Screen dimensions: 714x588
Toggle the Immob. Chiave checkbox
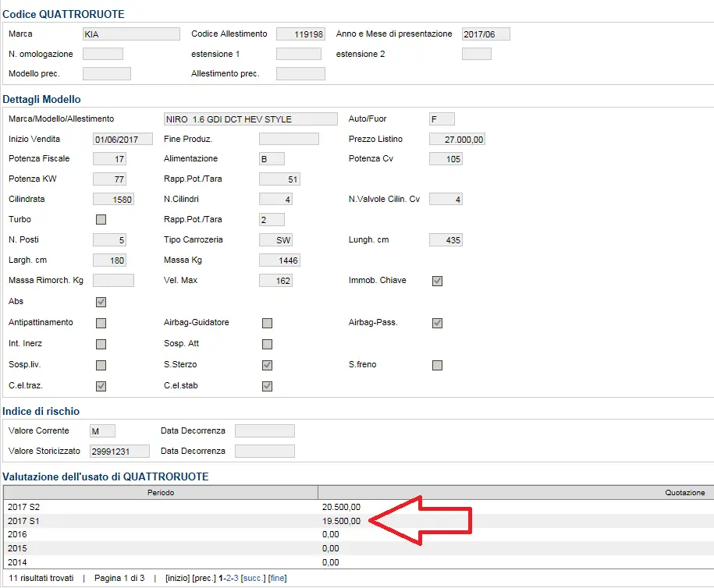[437, 281]
